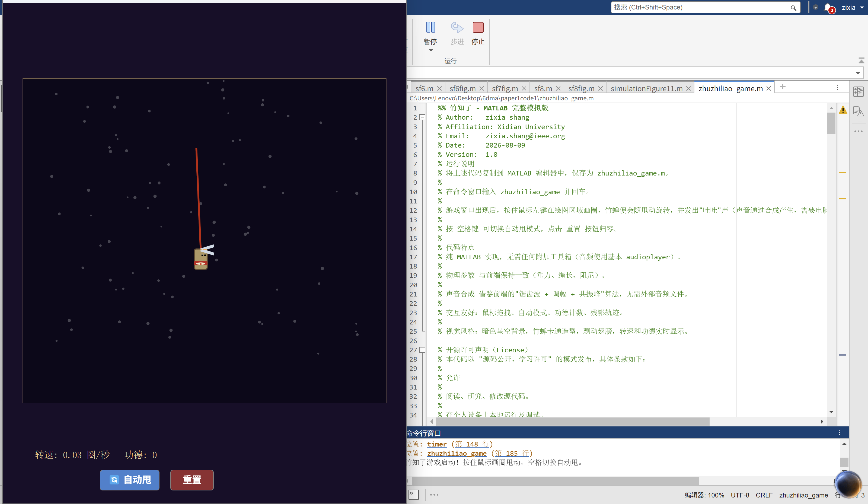This screenshot has height=504, width=868.
Task: Click the 重置 reset button in the game
Action: point(192,480)
